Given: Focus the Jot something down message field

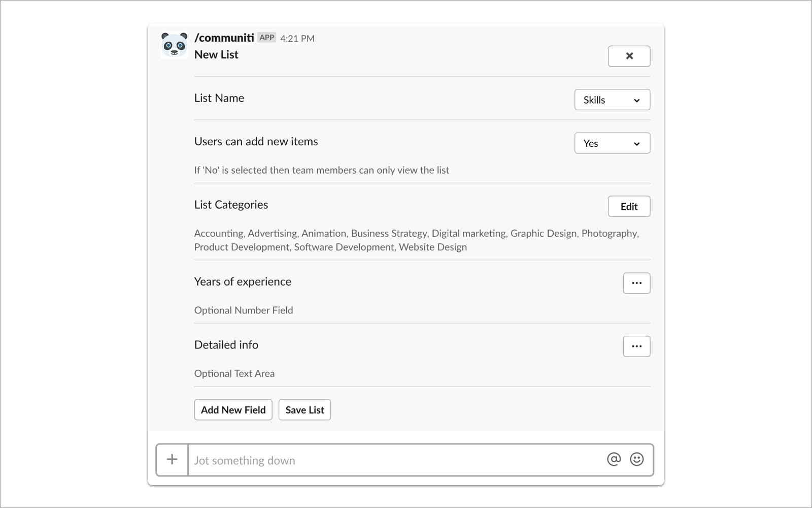Looking at the screenshot, I should [x=396, y=460].
